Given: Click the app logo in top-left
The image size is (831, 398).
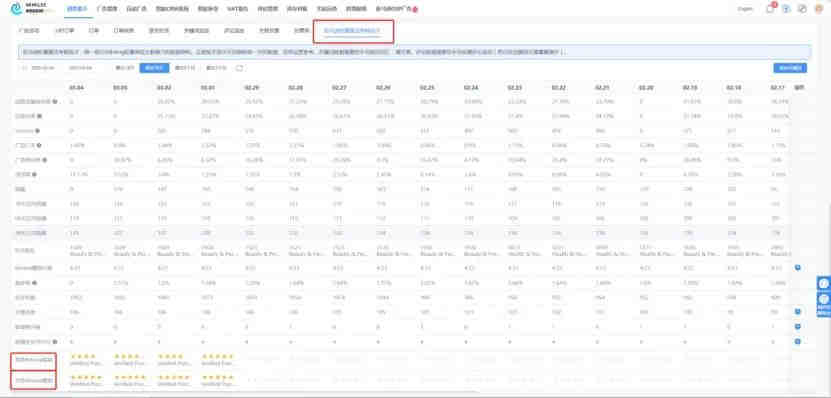Looking at the screenshot, I should pyautogui.click(x=33, y=8).
